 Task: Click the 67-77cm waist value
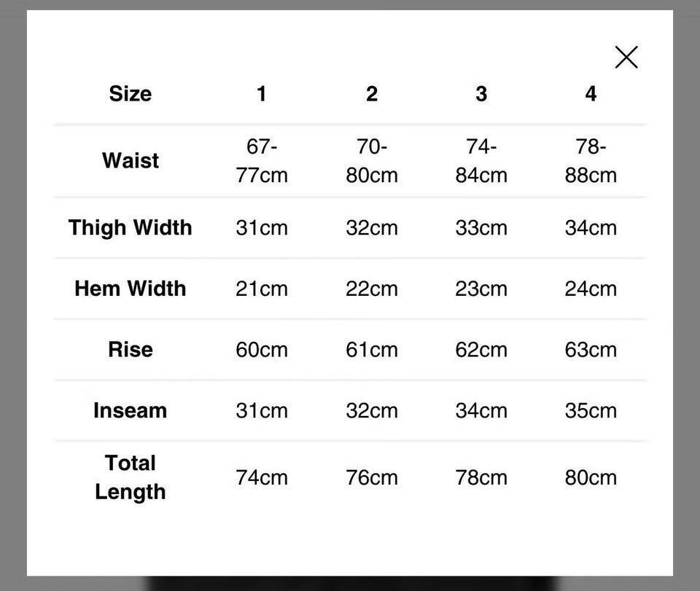[x=262, y=160]
